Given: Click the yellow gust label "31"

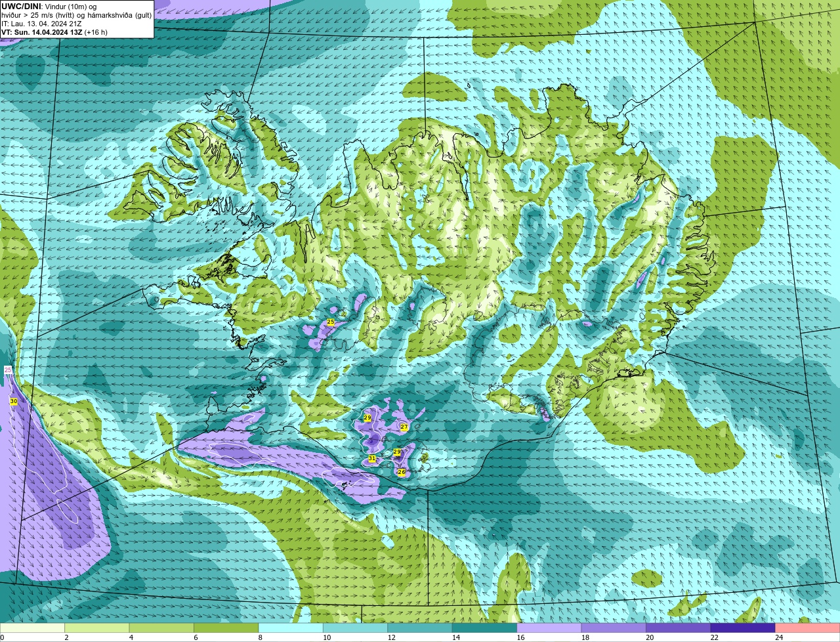Looking at the screenshot, I should [372, 458].
